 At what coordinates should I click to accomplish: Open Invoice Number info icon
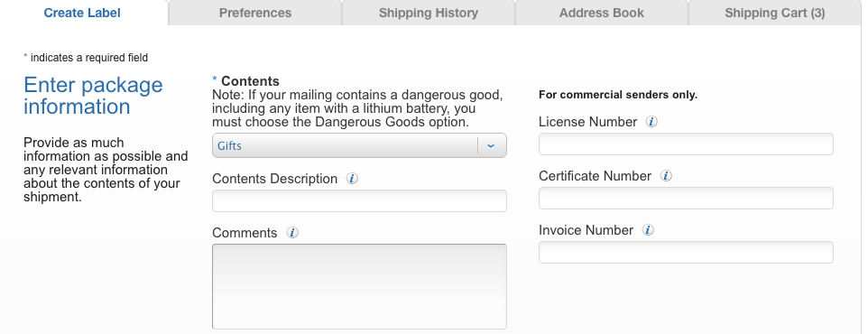coord(648,230)
